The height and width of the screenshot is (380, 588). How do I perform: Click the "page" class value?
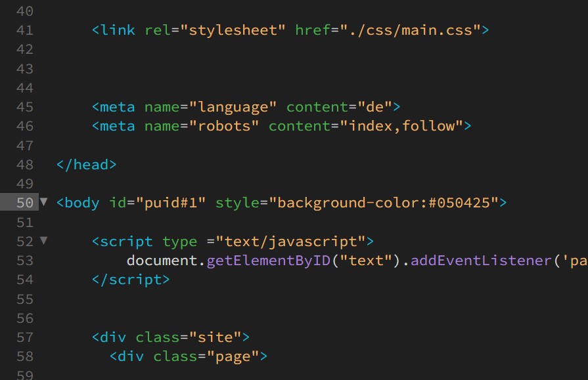pyautogui.click(x=233, y=356)
